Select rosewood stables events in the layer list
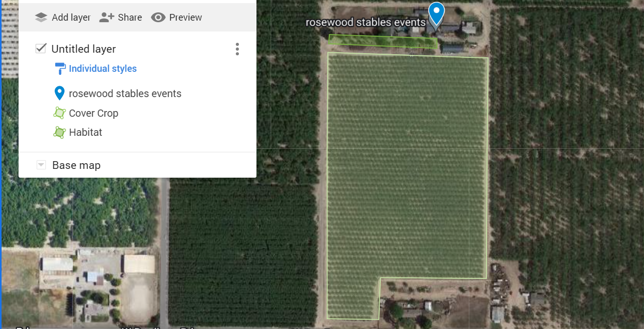 tap(125, 93)
